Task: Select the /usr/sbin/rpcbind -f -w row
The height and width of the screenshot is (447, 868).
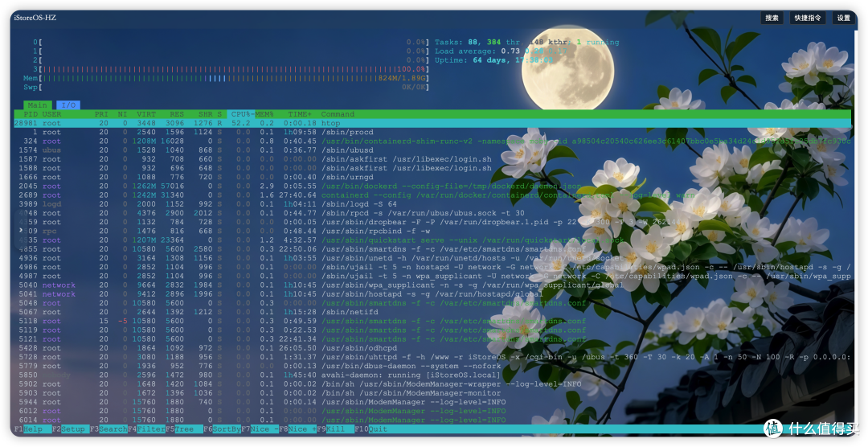Action: coord(432,231)
